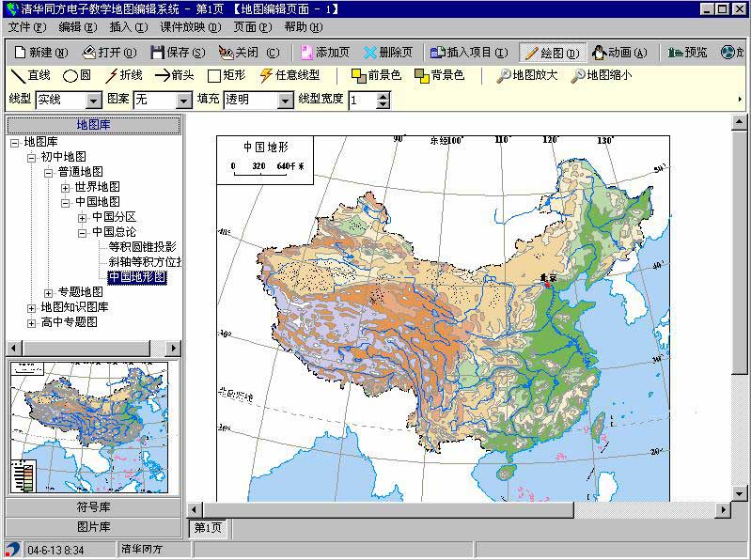Select the 直线 (straight line) drawing tool
The image size is (751, 560).
[31, 76]
